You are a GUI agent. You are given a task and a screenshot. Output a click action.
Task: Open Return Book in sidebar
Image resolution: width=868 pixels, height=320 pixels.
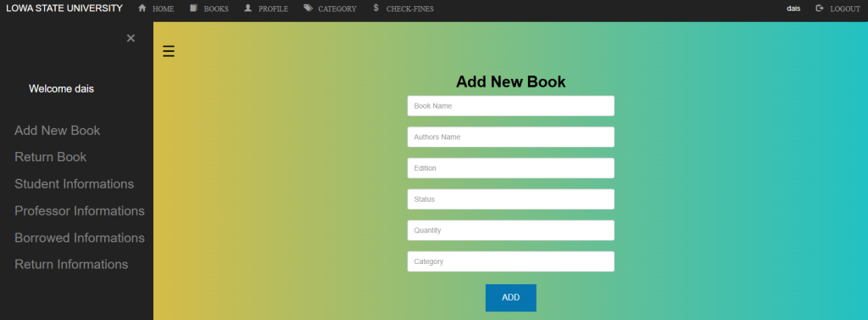click(x=50, y=158)
